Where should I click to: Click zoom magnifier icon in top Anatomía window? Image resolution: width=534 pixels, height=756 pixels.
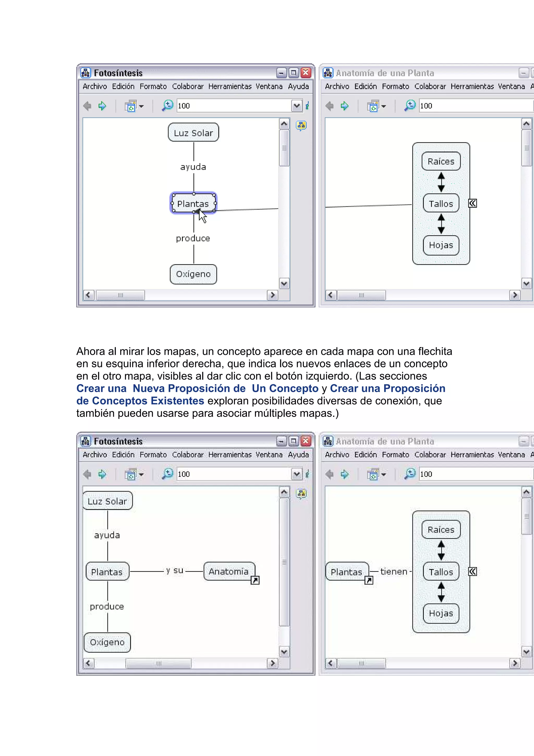[410, 105]
